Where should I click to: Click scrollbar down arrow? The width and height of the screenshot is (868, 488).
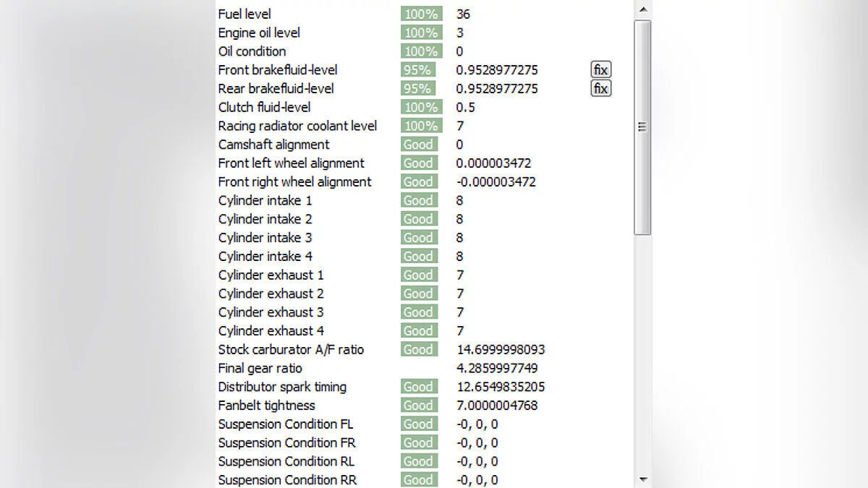point(642,479)
